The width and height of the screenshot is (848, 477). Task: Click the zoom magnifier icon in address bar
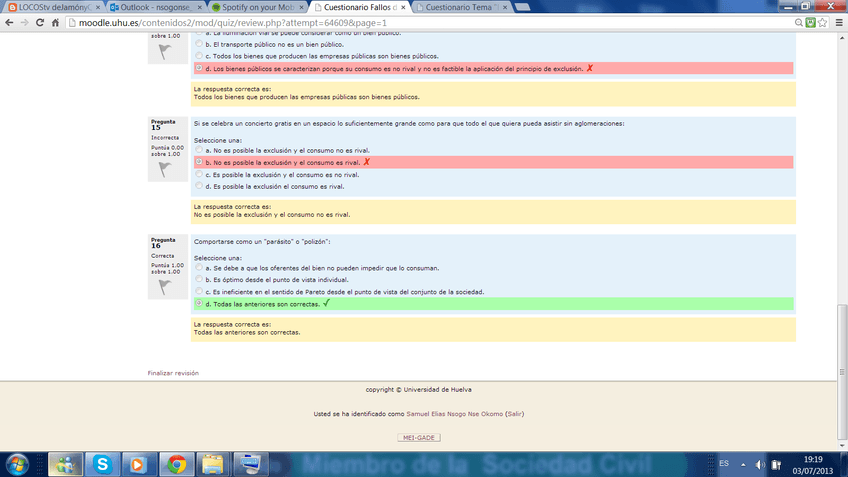798,23
